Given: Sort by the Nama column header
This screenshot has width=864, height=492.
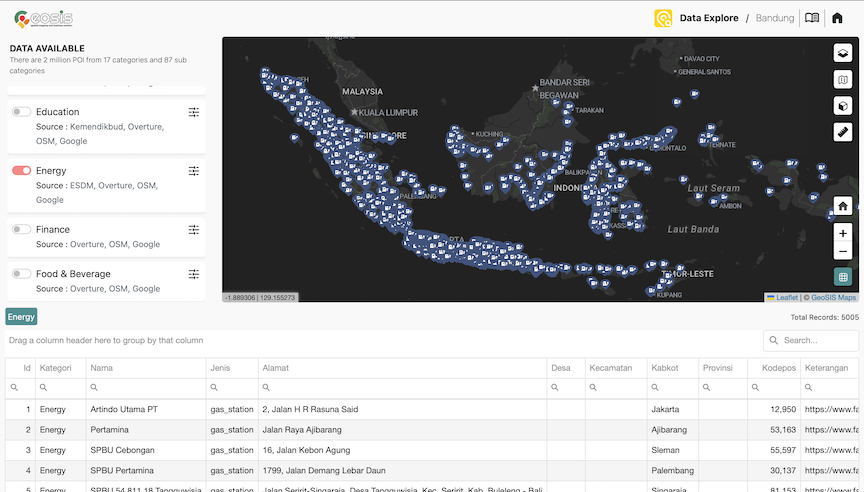Looking at the screenshot, I should pyautogui.click(x=145, y=368).
